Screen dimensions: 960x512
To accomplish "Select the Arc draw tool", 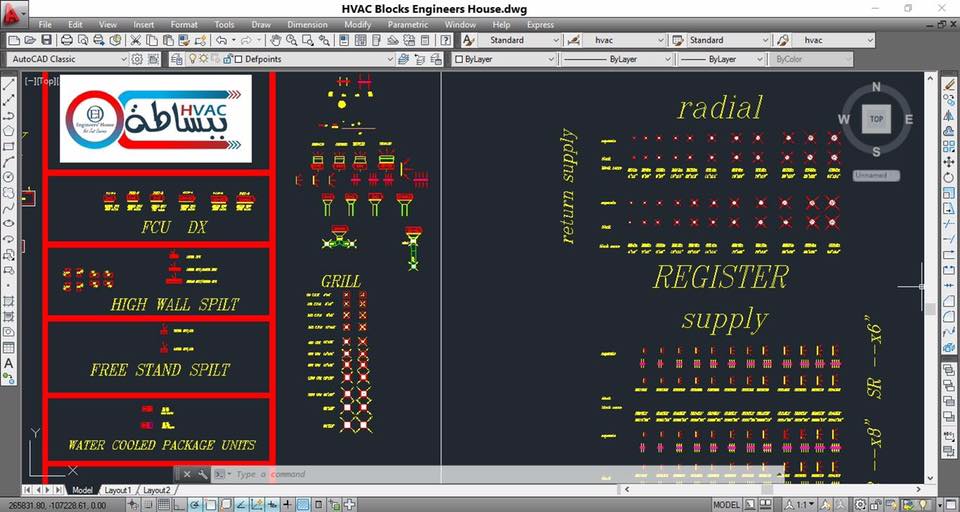I will pos(9,162).
